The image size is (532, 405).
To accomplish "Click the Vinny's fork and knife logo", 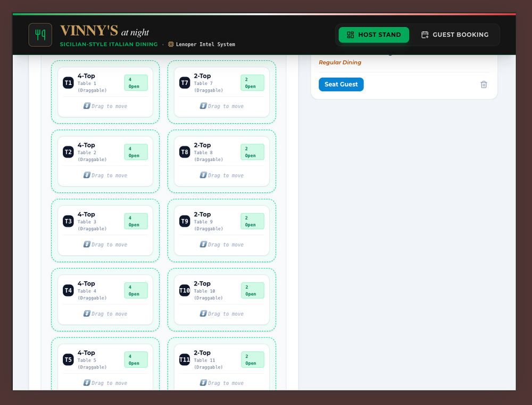I will coord(40,35).
